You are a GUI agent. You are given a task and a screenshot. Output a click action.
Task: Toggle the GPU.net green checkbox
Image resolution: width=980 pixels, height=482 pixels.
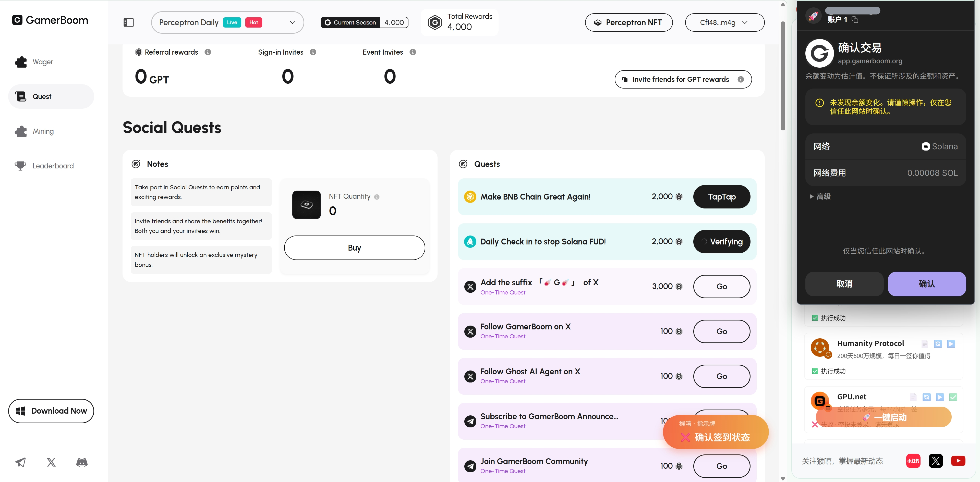(953, 397)
